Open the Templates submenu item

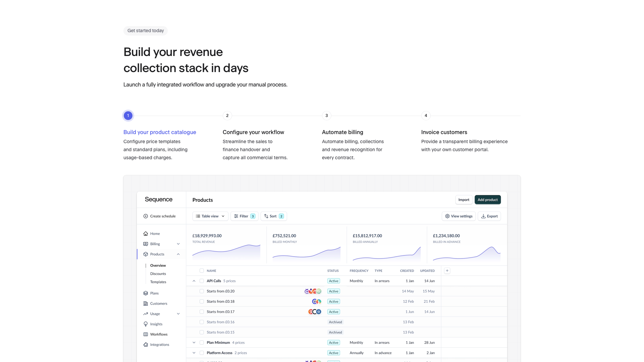pyautogui.click(x=158, y=282)
